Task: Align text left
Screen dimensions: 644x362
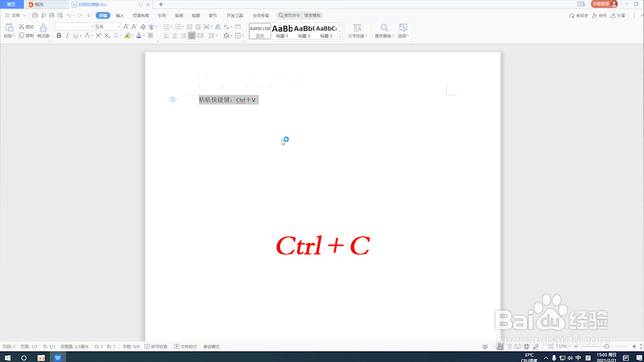Action: pos(166,36)
